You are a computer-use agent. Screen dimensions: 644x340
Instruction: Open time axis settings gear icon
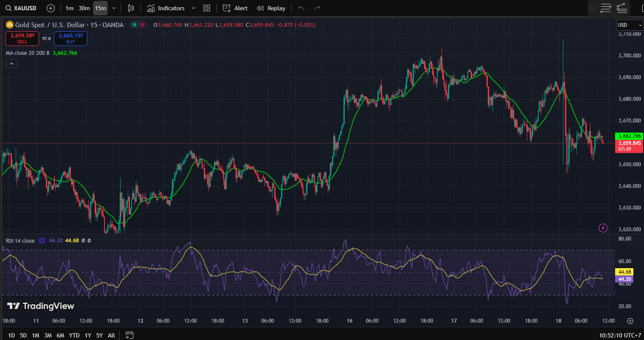630,321
